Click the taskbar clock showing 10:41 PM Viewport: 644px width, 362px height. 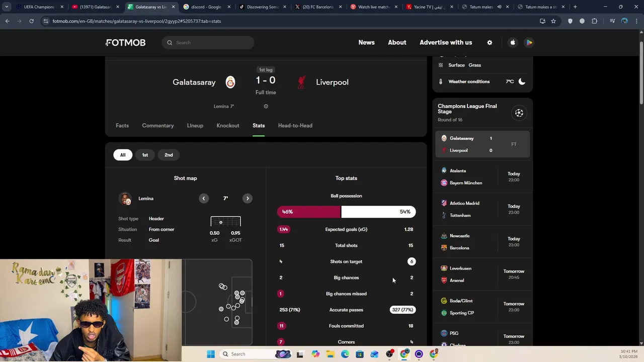click(x=628, y=354)
